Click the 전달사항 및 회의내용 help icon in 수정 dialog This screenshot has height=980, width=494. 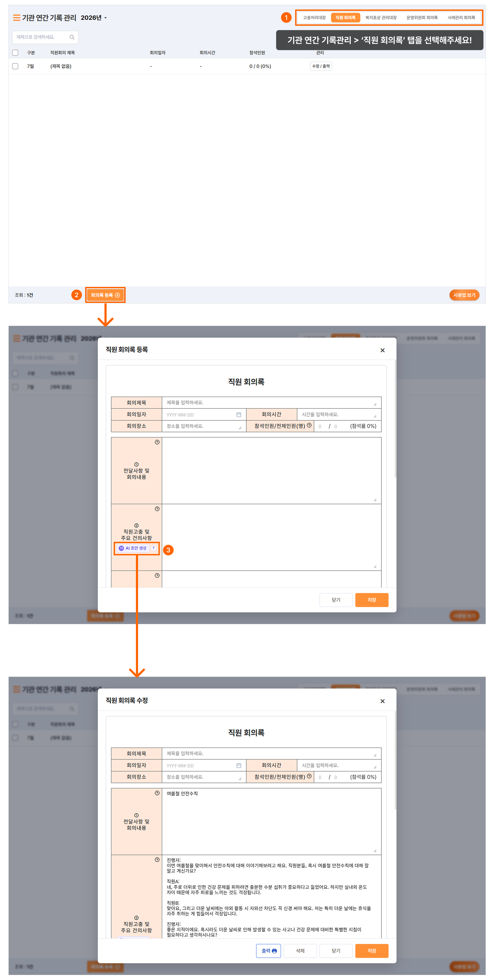157,793
